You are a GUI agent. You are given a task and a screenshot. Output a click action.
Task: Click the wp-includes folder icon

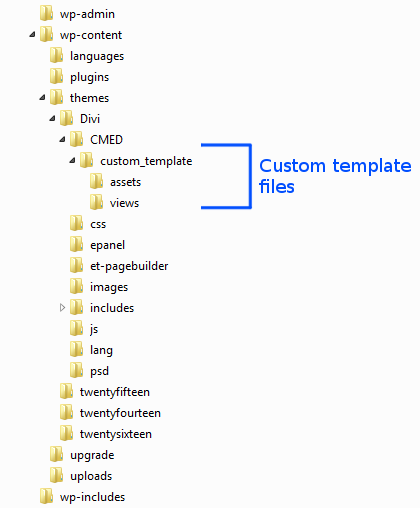click(x=46, y=496)
